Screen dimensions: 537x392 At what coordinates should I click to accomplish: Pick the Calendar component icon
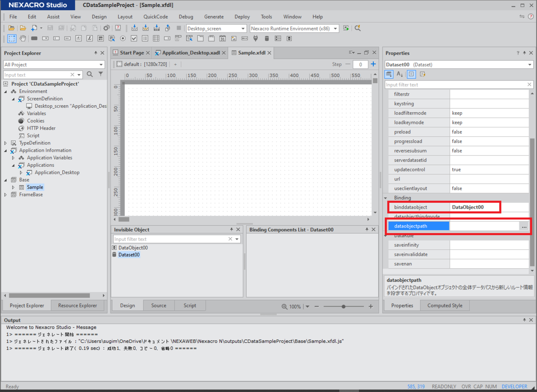coord(223,38)
